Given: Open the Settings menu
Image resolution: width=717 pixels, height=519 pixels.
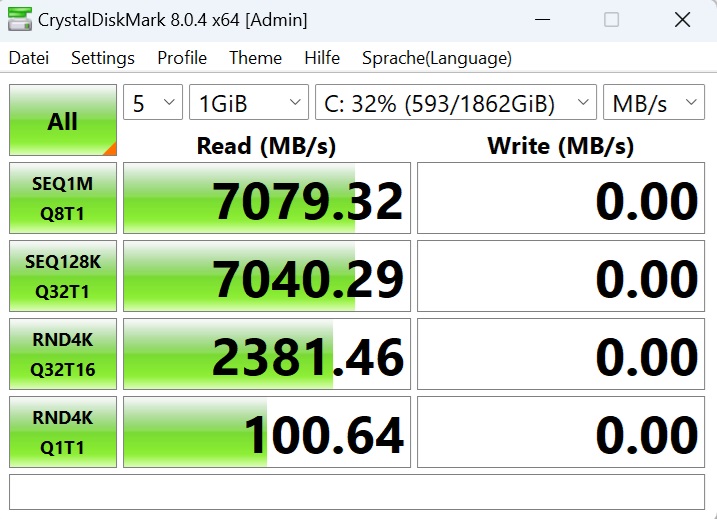Looking at the screenshot, I should [103, 58].
